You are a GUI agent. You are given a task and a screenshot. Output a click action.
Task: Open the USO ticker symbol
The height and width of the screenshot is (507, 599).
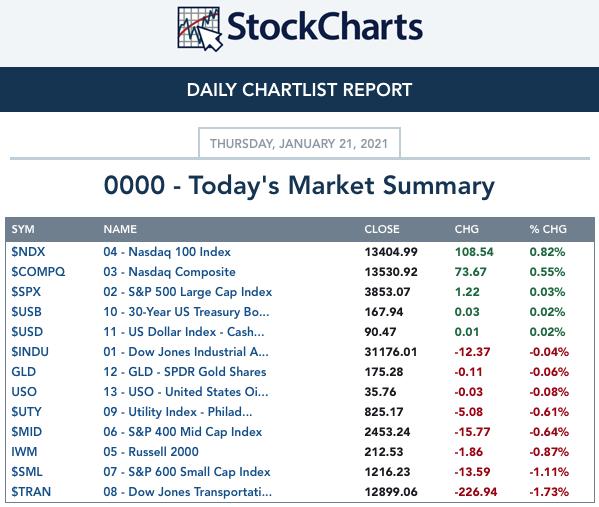(24, 392)
